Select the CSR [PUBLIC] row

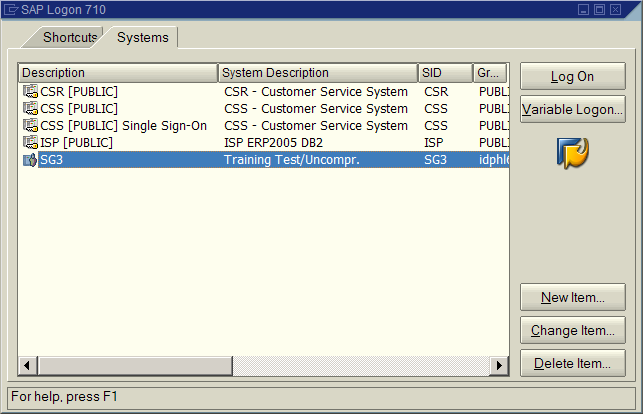pos(264,91)
